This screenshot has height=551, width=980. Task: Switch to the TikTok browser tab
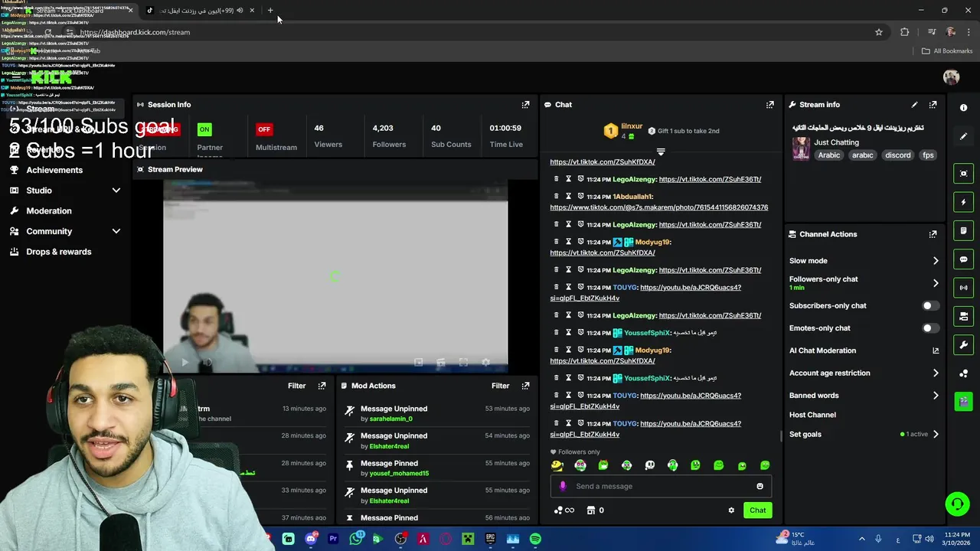(201, 11)
